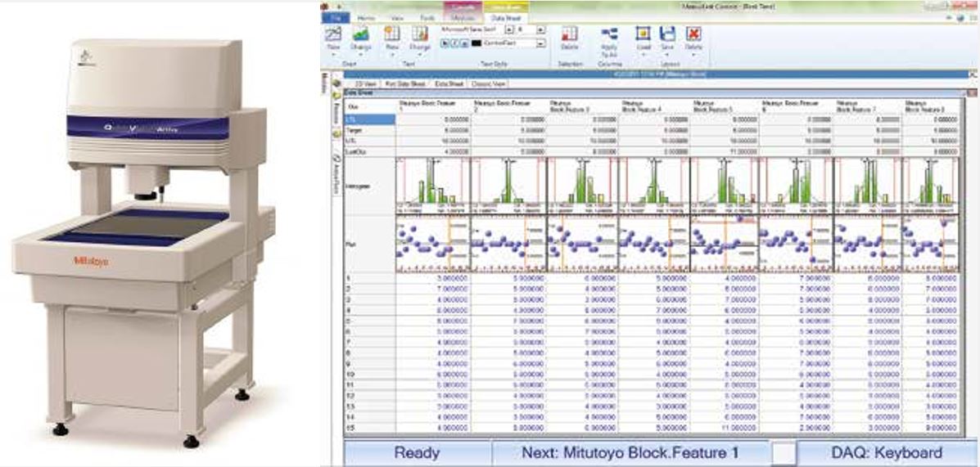The width and height of the screenshot is (980, 467).
Task: Click the Ready status panel
Action: [x=418, y=452]
